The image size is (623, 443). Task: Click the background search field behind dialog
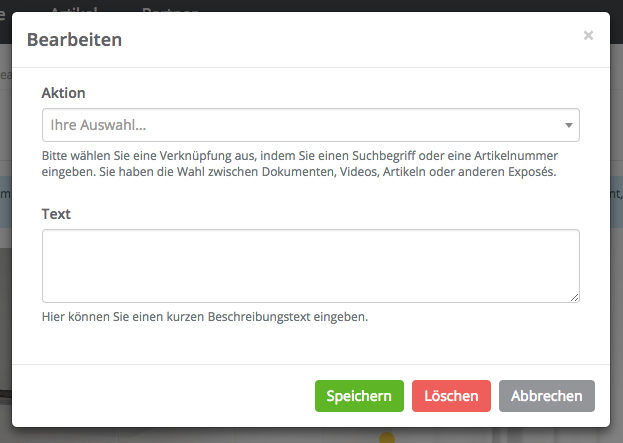coord(5,75)
